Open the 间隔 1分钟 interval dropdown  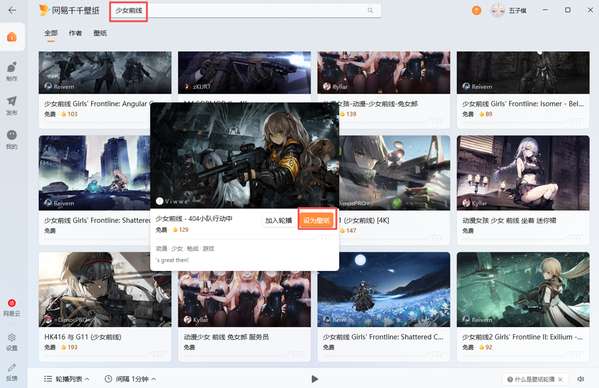tap(130, 379)
